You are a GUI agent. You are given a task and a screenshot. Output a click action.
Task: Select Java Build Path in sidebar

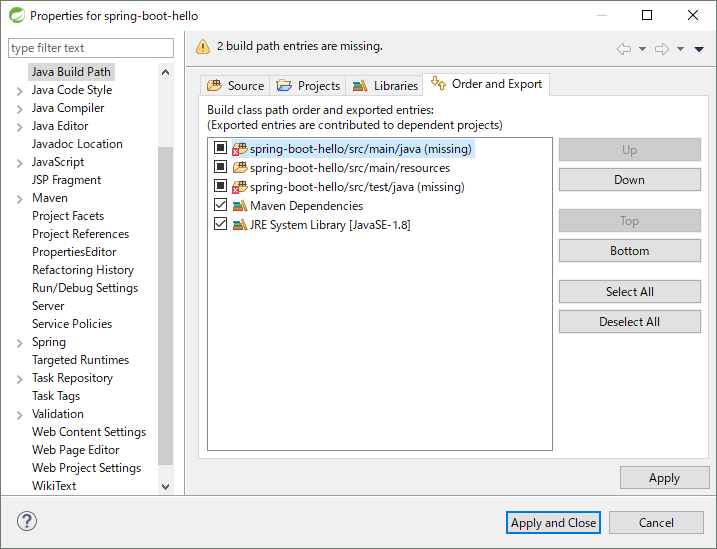[x=71, y=72]
